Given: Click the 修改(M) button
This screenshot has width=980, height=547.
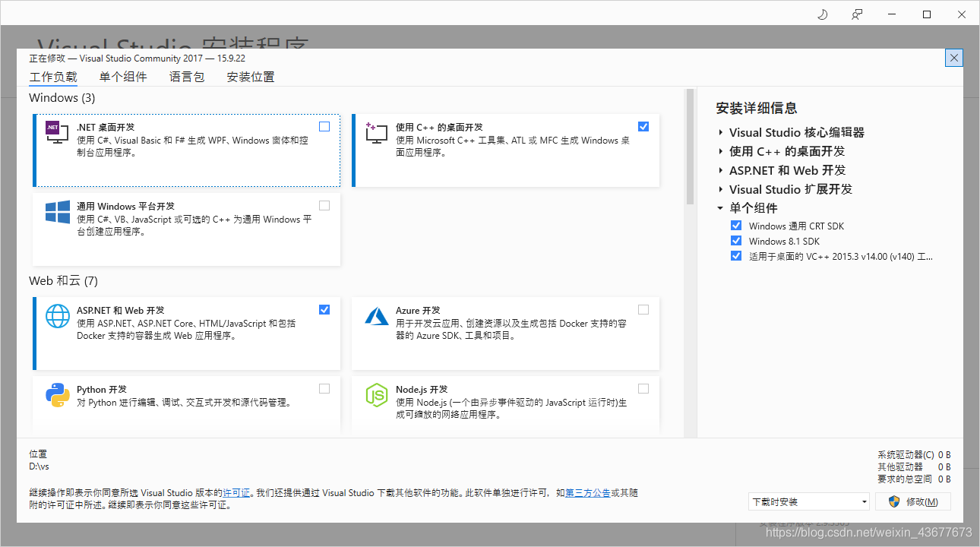Looking at the screenshot, I should pos(913,501).
